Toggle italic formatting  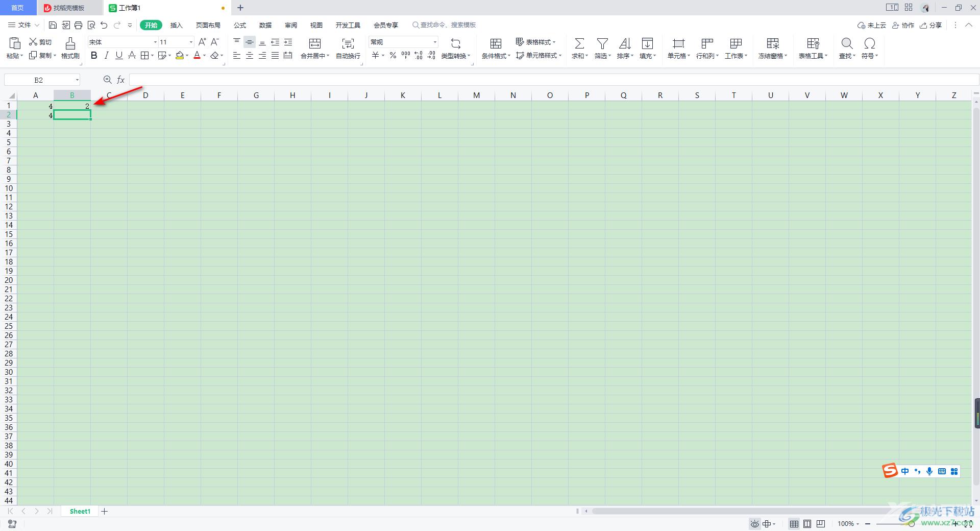coord(106,56)
